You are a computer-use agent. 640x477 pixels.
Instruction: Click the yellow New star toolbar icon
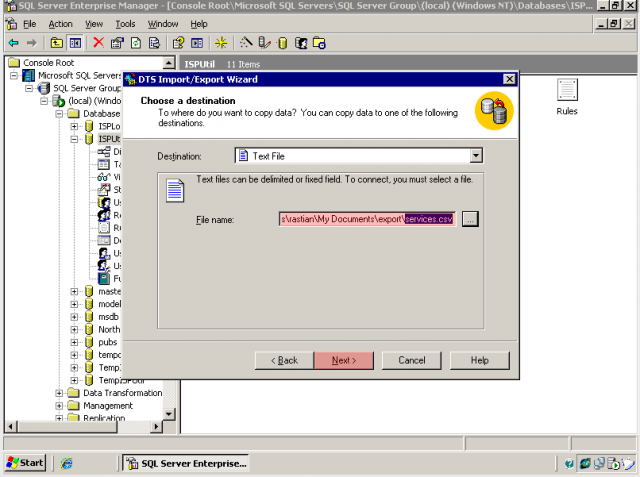[221, 43]
